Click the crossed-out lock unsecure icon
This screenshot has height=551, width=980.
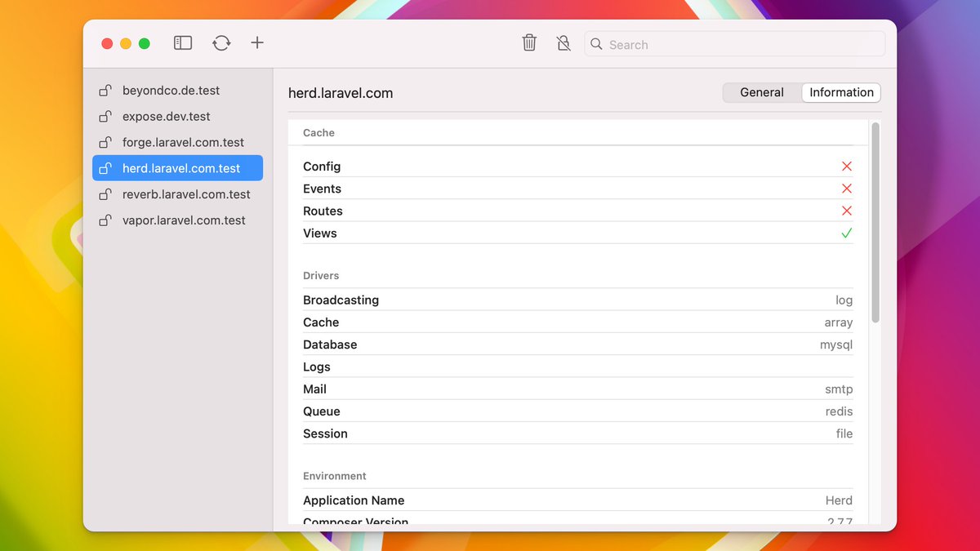pyautogui.click(x=563, y=42)
